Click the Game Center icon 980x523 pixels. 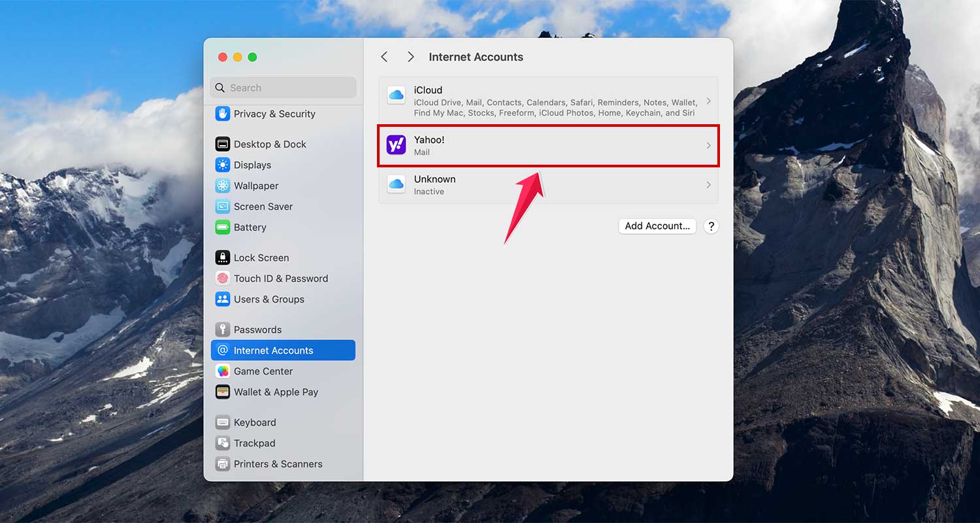coord(262,371)
